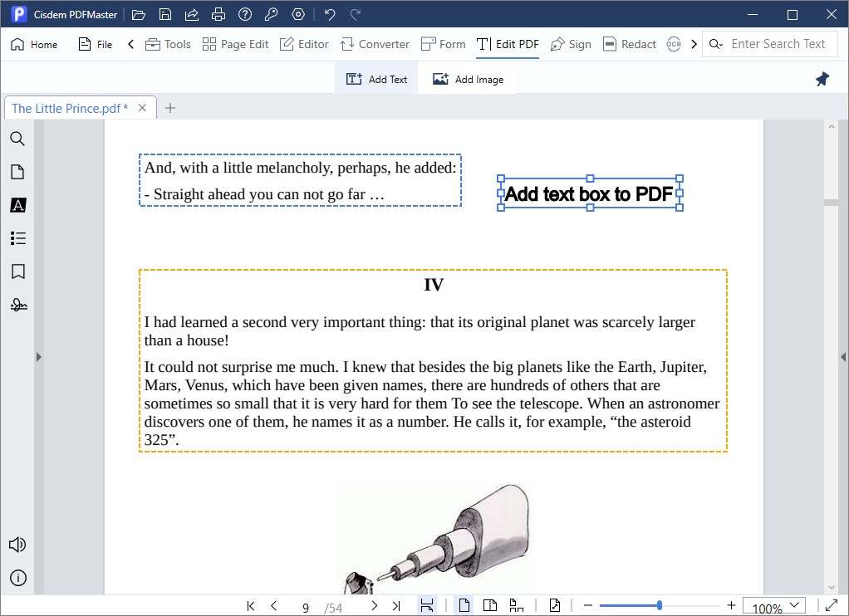Open a new tab with plus button

point(170,108)
